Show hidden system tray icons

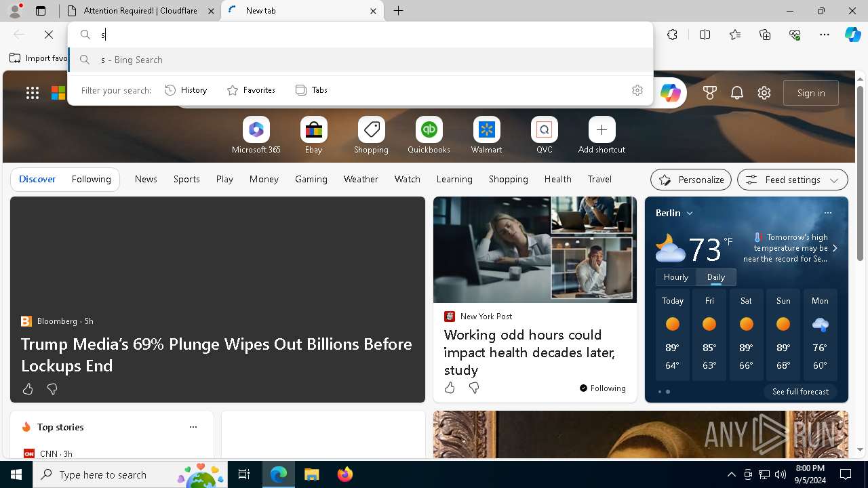tap(731, 474)
